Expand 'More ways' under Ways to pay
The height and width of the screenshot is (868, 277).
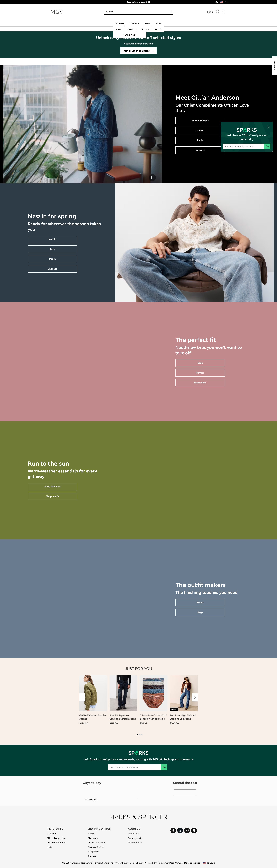coord(91,799)
